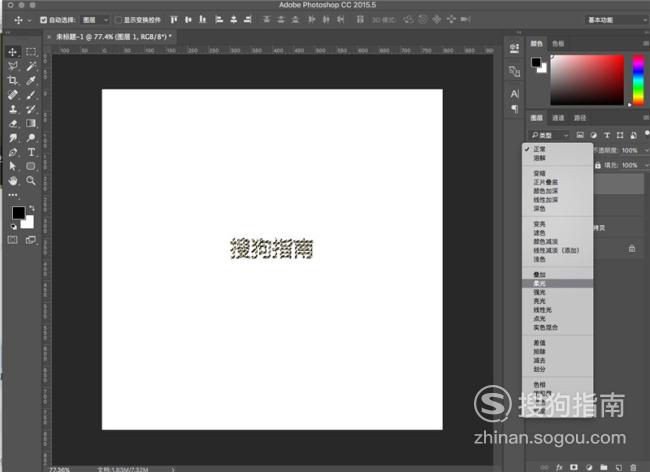650x472 pixels.
Task: Select the Zoom tool
Action: (x=31, y=181)
